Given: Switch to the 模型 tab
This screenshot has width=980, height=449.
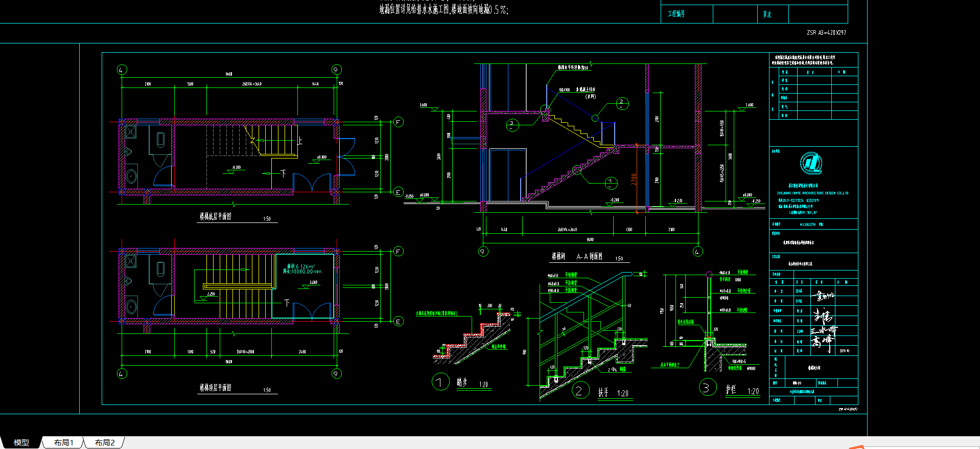Looking at the screenshot, I should [x=21, y=442].
